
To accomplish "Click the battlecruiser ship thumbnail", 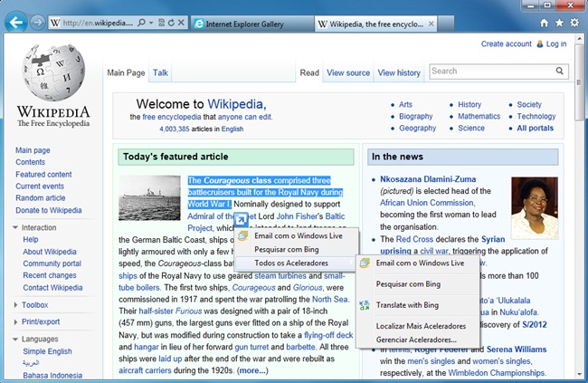I will tap(149, 198).
